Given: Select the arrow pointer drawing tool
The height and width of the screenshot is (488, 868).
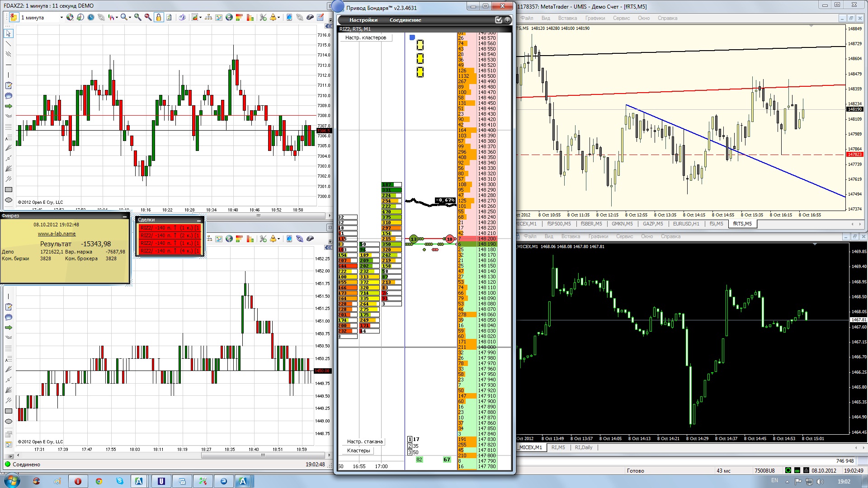Looking at the screenshot, I should 8,33.
